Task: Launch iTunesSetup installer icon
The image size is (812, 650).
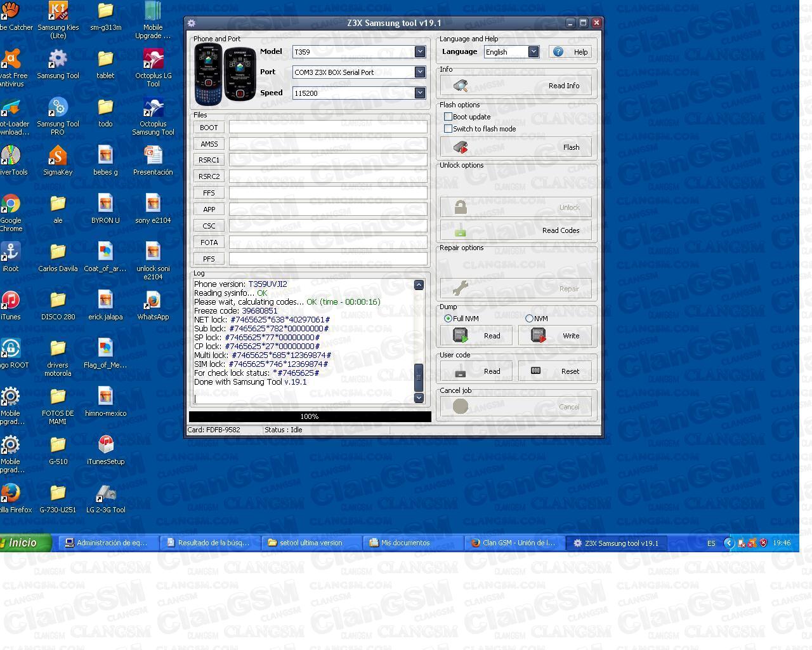Action: coord(105,449)
